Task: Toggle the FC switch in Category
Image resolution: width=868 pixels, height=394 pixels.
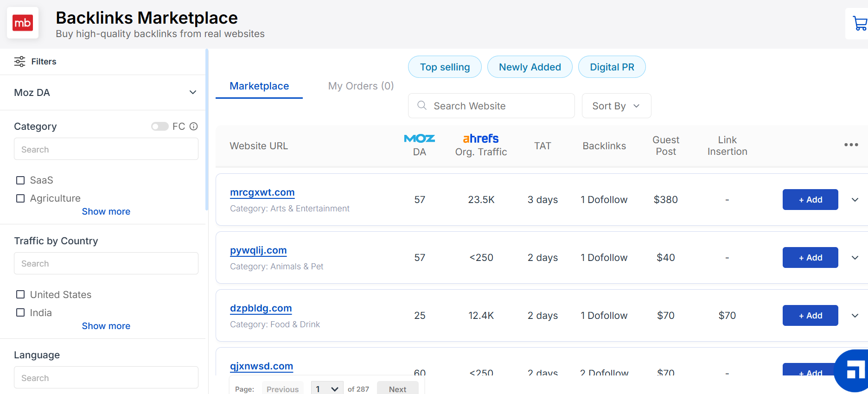Action: [x=160, y=127]
